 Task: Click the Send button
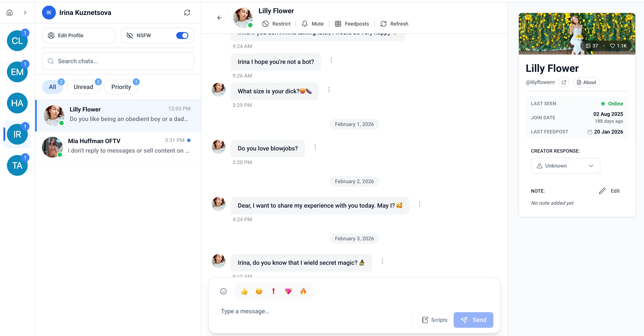473,320
